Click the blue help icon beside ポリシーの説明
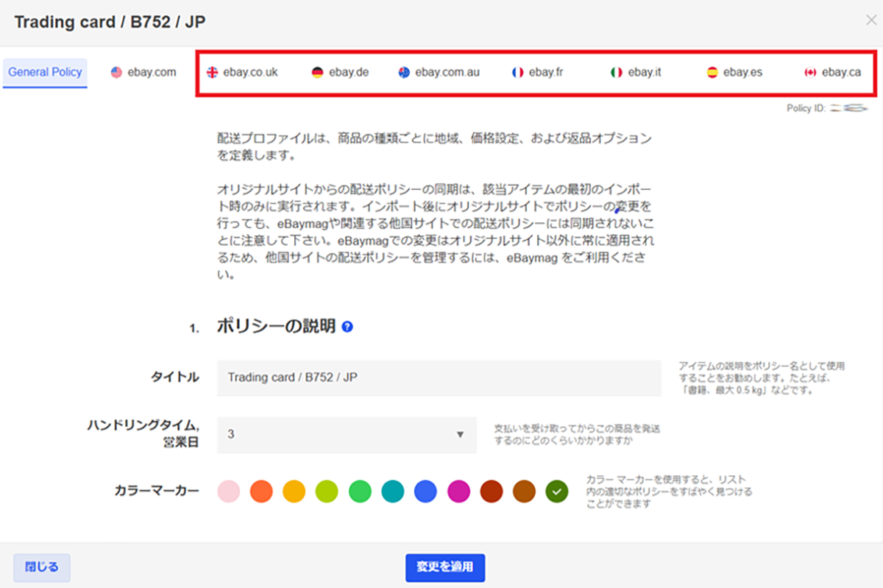Viewport: 883px width, 588px height. tap(347, 327)
